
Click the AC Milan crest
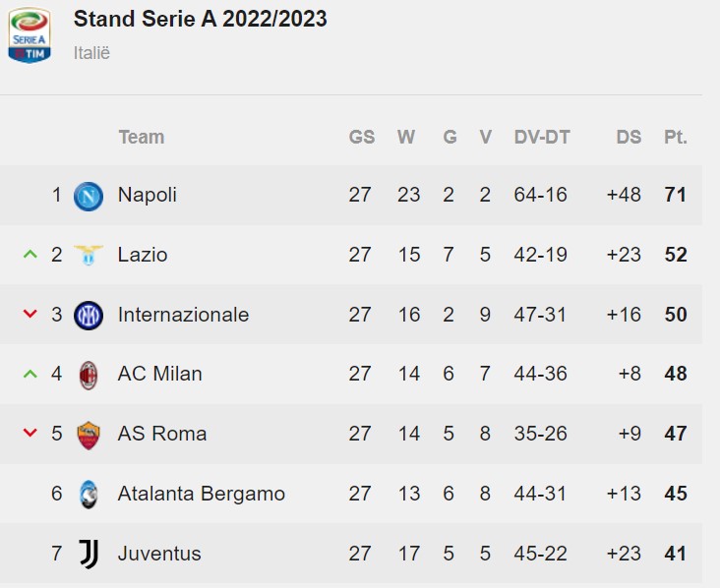89,375
